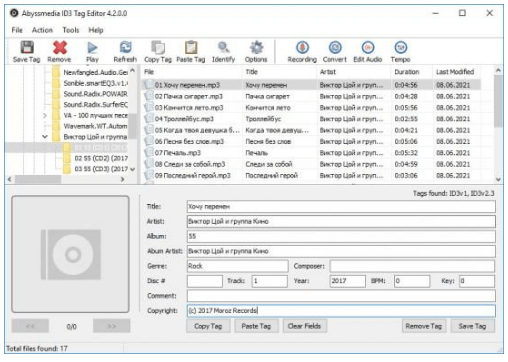Select file 07 Печаль.mp3
Screen dimensions: 508x362
[x=312, y=153]
